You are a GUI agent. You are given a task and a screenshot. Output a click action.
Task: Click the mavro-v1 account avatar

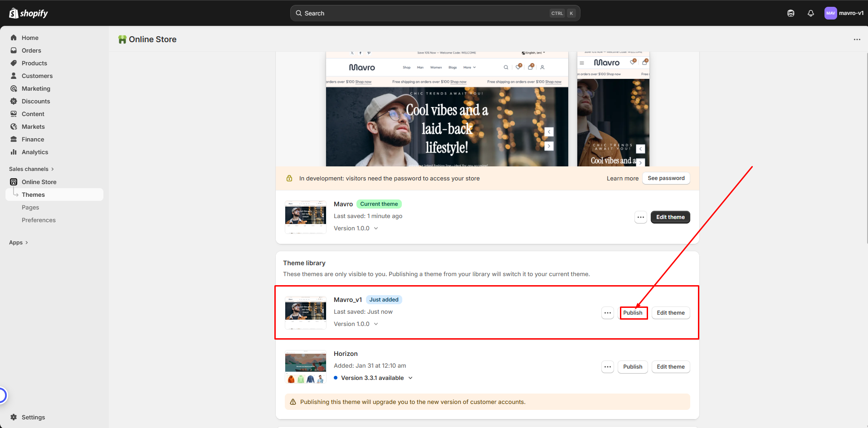pyautogui.click(x=830, y=13)
